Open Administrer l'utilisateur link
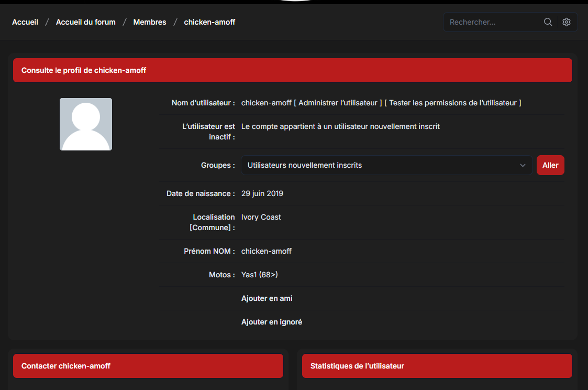The width and height of the screenshot is (588, 390). pyautogui.click(x=338, y=103)
